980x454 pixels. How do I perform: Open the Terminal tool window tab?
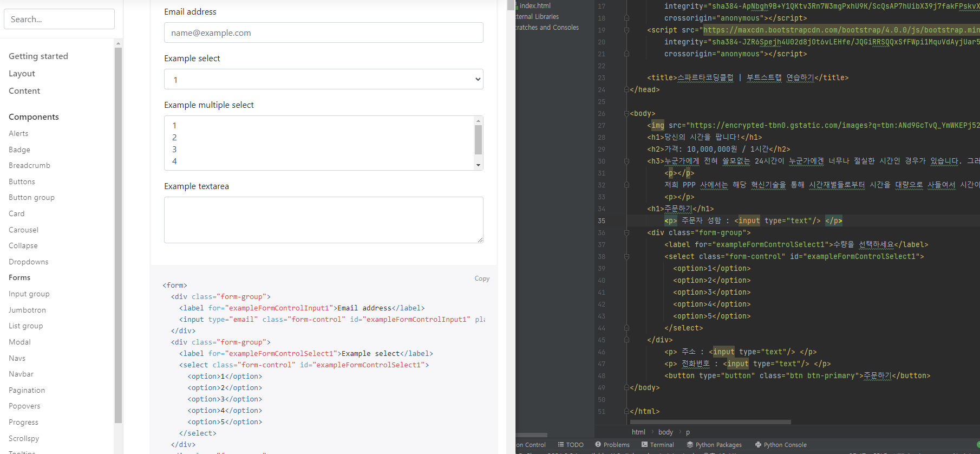[658, 445]
